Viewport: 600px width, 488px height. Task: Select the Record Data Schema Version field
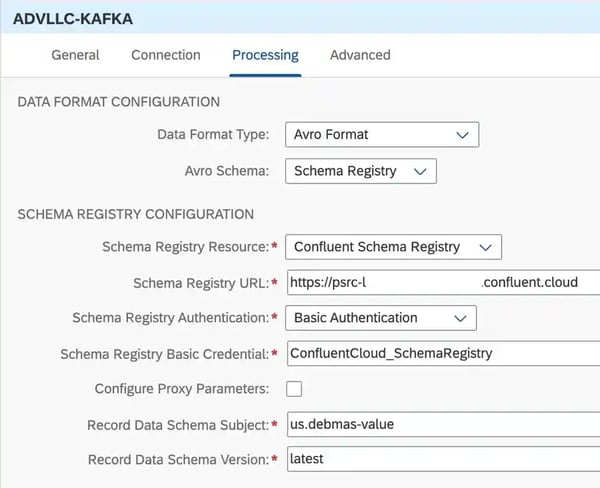pos(440,460)
